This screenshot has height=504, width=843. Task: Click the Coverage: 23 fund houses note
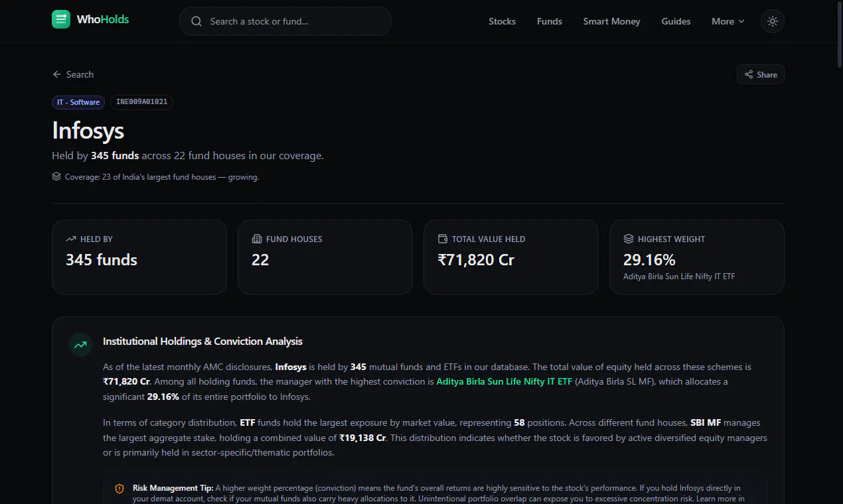(162, 177)
